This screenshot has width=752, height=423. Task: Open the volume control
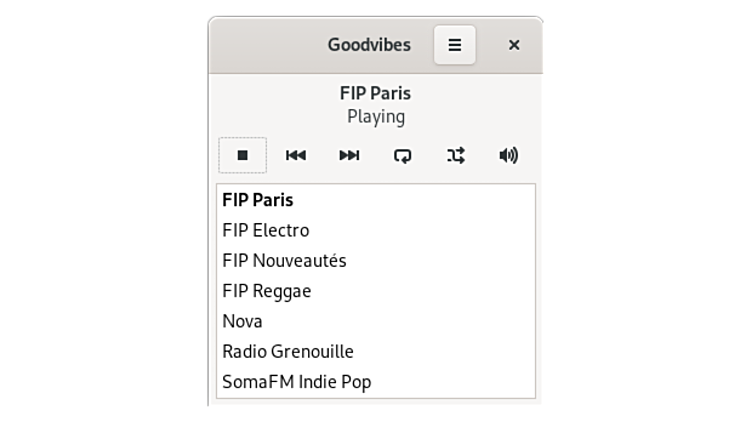509,155
